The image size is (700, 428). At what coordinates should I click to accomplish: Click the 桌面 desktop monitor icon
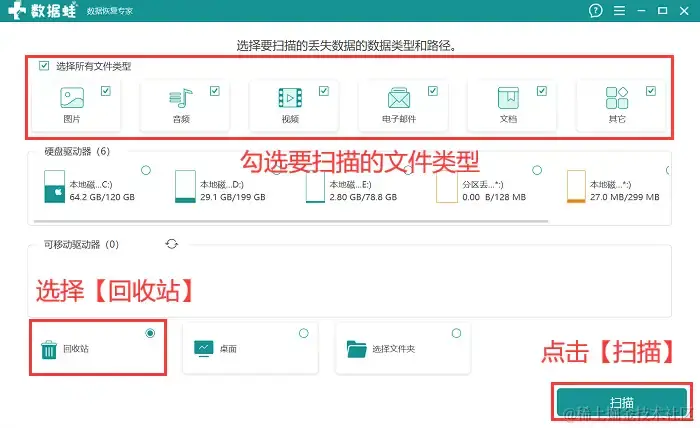[204, 349]
